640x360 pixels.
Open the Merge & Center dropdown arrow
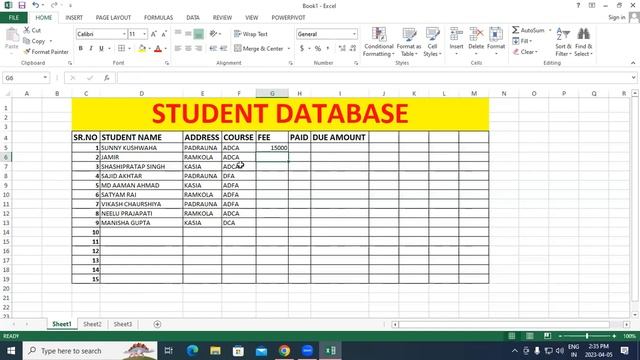[289, 49]
